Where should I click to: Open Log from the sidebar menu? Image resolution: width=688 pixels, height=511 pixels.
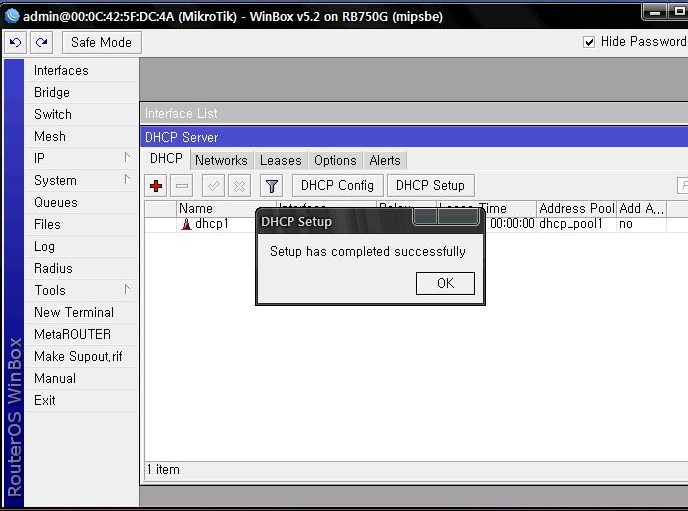tap(82, 247)
